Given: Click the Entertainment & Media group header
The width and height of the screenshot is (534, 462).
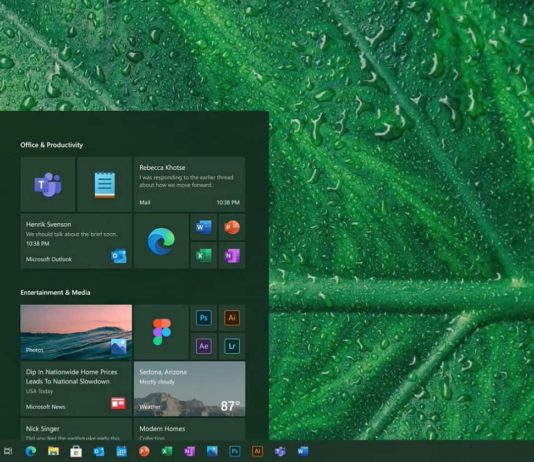Looking at the screenshot, I should pyautogui.click(x=55, y=292).
